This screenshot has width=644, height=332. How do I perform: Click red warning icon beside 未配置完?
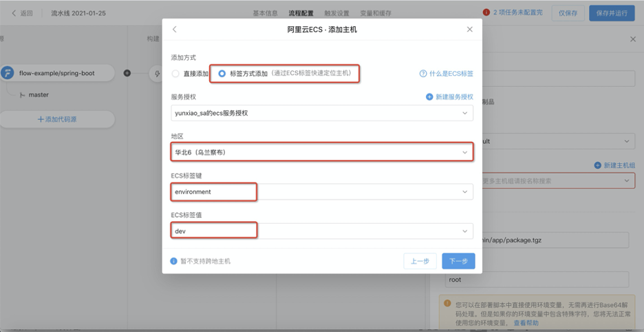point(486,12)
